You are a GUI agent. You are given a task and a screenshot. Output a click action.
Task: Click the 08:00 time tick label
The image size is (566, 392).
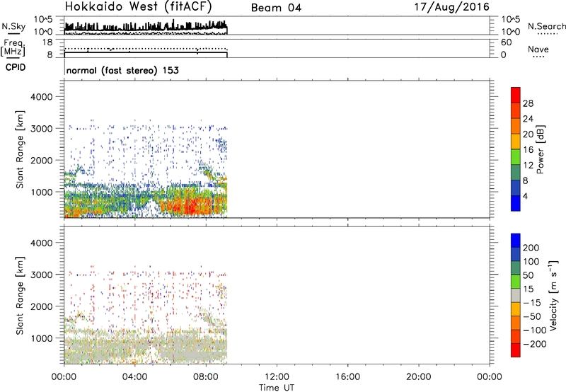(x=206, y=377)
